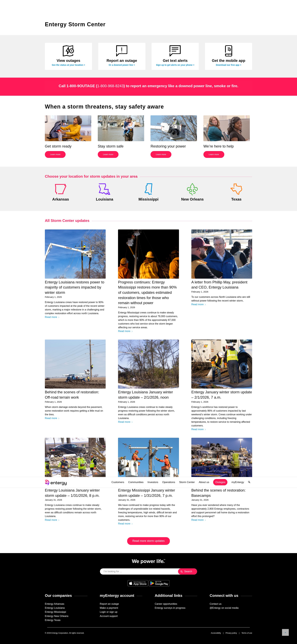Image resolution: width=297 pixels, height=644 pixels.
Task: Open Storm Center navigation item
Action: [x=187, y=482]
